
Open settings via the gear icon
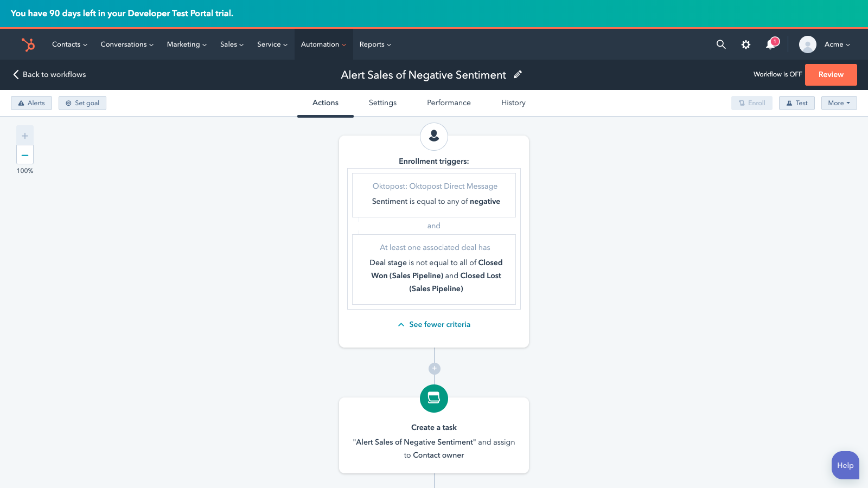(x=746, y=44)
